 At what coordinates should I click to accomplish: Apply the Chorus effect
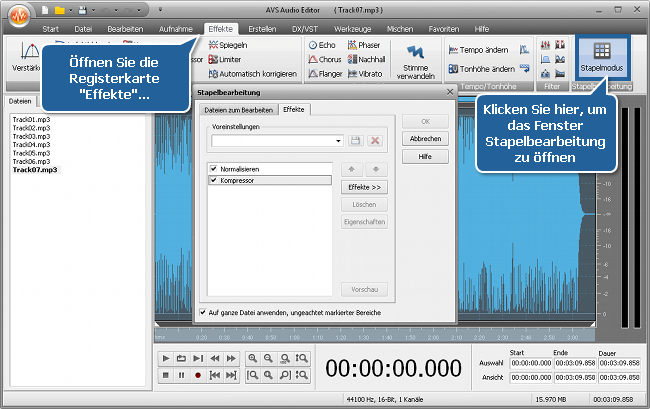coord(325,60)
